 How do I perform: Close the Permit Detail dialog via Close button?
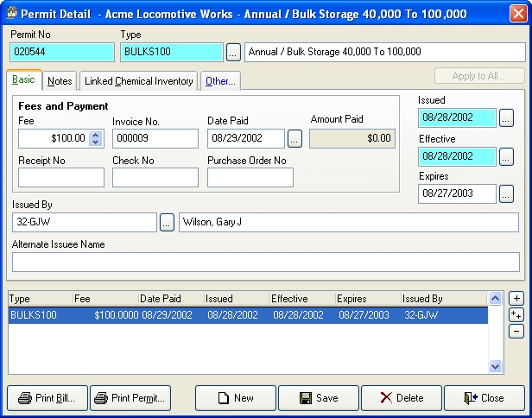coord(484,398)
